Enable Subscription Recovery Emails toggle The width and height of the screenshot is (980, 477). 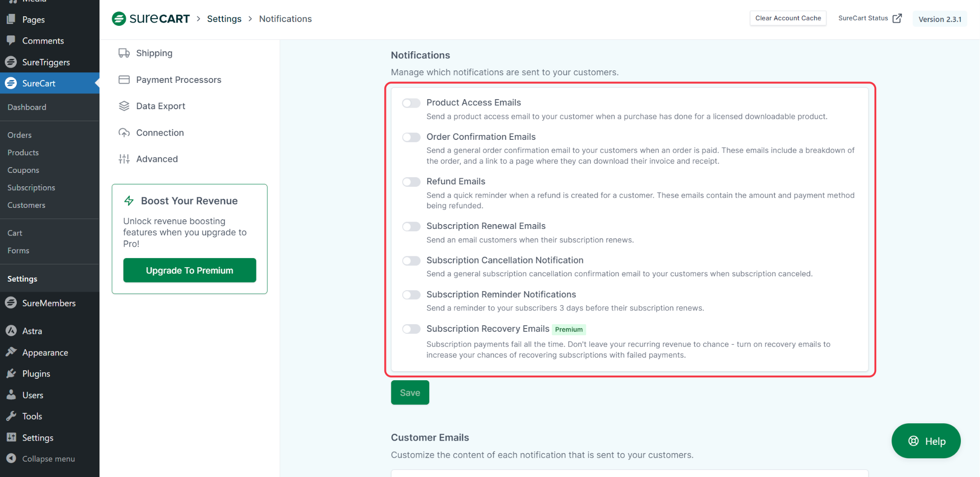point(411,329)
